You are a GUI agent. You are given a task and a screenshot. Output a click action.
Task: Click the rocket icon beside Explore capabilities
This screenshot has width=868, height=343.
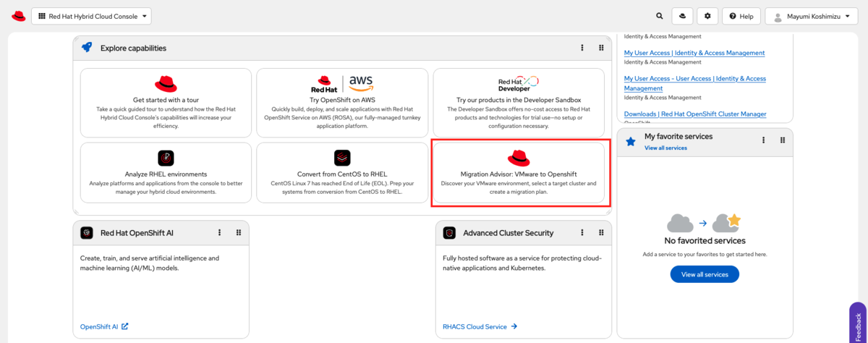pos(87,48)
